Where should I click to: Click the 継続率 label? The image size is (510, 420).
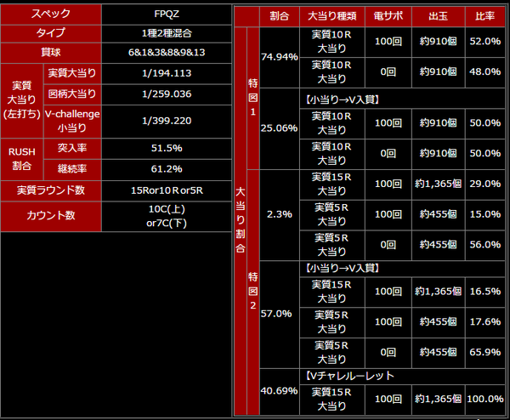72,169
